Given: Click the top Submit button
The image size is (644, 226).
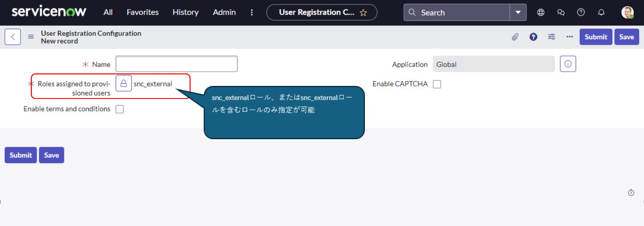Looking at the screenshot, I should click(x=596, y=37).
